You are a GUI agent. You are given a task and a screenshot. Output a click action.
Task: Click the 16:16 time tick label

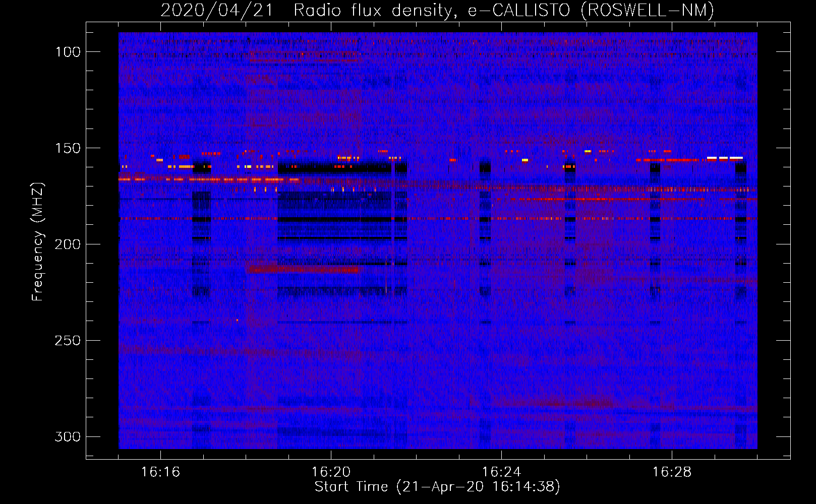pos(160,472)
